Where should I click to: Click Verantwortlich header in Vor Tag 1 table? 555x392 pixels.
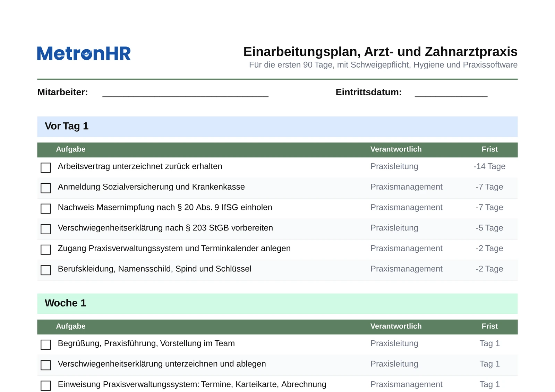click(396, 149)
